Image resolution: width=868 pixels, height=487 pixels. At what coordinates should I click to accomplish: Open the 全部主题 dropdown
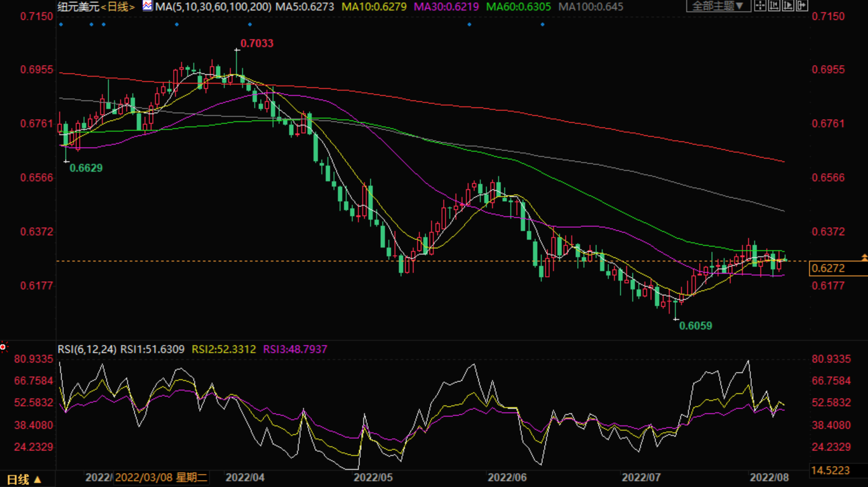pyautogui.click(x=718, y=6)
